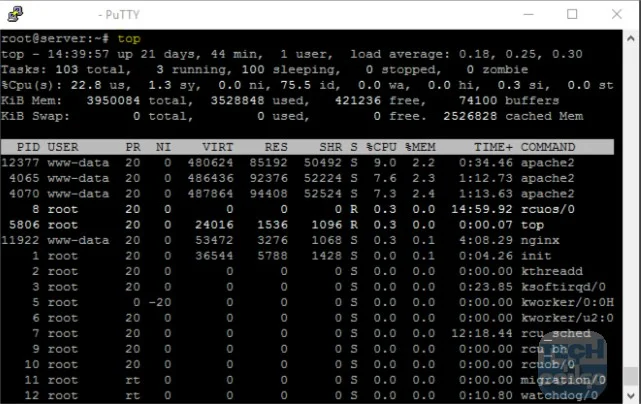Click the RES column header
Screen dimensions: 641x404
tap(276, 147)
